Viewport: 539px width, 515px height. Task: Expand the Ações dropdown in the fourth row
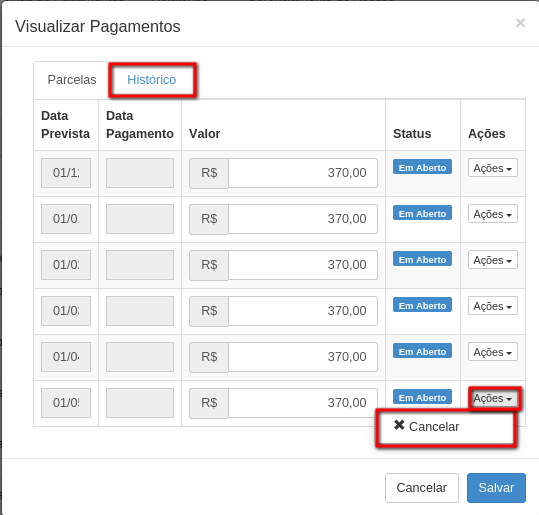pos(493,306)
